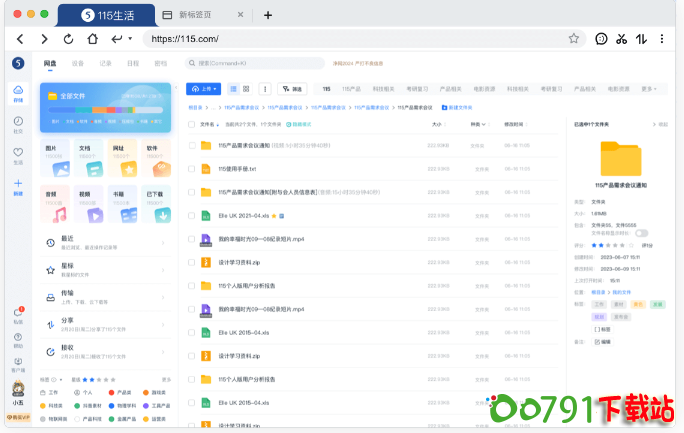Switch to list view icon
The image size is (684, 433).
pyautogui.click(x=234, y=89)
